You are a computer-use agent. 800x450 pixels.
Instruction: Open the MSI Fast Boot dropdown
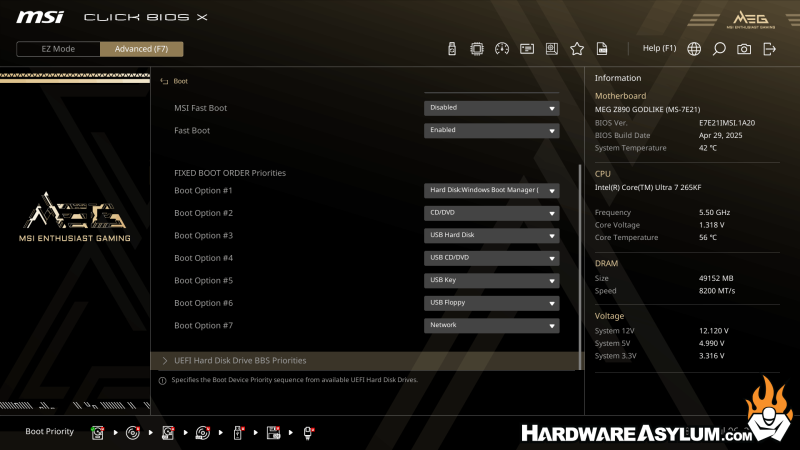[491, 108]
